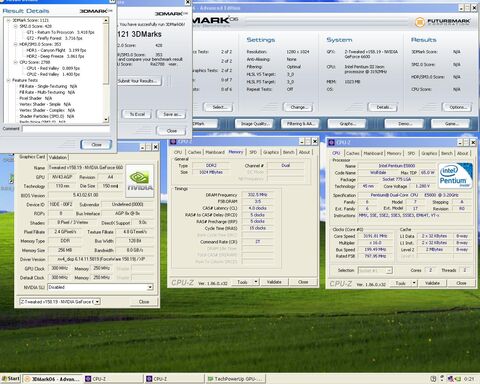
Task: Click the Options... button under Results
Action: pyautogui.click(x=457, y=107)
